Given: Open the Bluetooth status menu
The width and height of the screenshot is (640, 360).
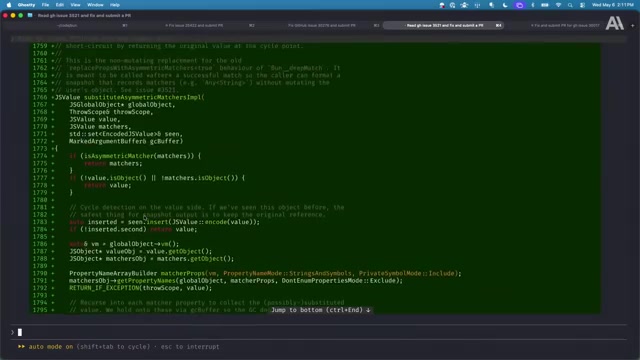Looking at the screenshot, I should coord(533,5).
